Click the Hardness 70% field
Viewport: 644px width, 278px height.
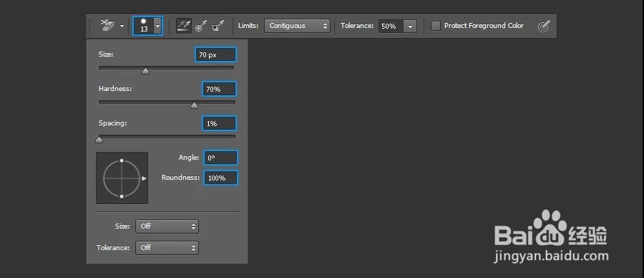[x=219, y=89]
